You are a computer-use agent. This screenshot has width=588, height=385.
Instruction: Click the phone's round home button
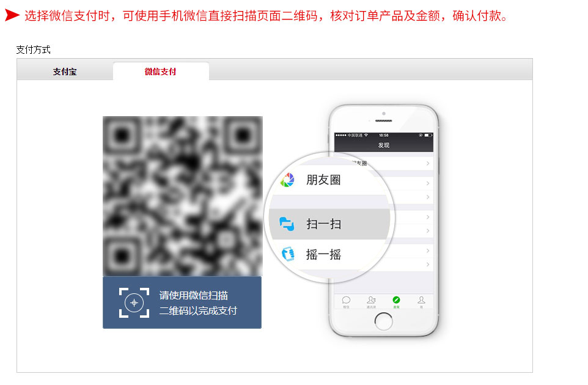coord(384,321)
